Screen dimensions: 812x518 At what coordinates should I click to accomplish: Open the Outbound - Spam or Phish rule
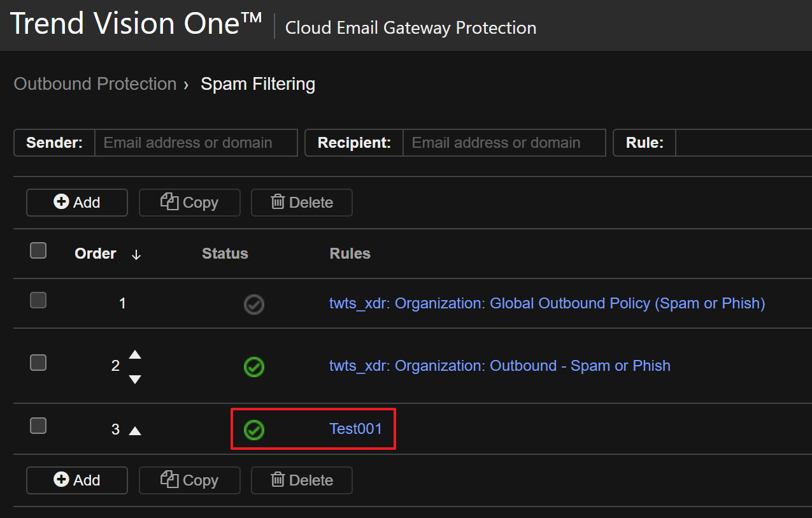click(499, 366)
